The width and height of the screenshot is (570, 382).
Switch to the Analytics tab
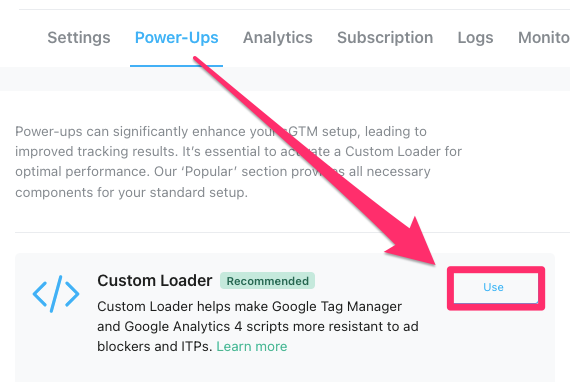click(278, 38)
